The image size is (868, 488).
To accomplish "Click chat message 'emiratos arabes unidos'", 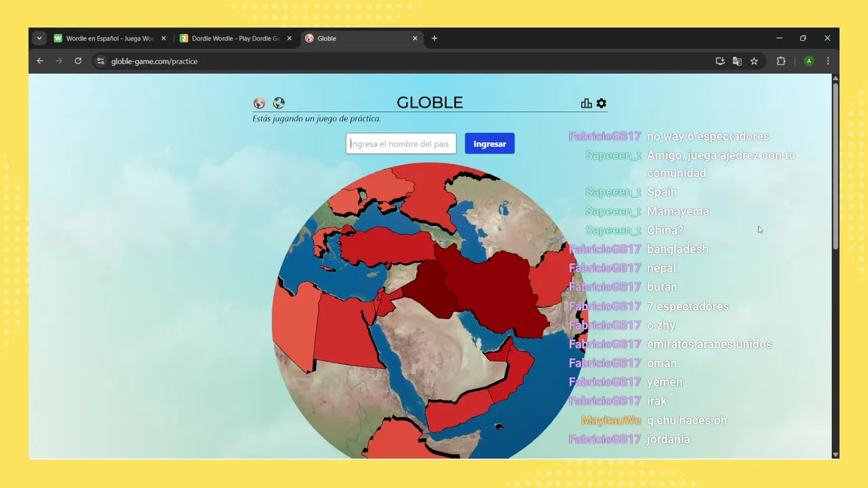I will click(x=709, y=344).
